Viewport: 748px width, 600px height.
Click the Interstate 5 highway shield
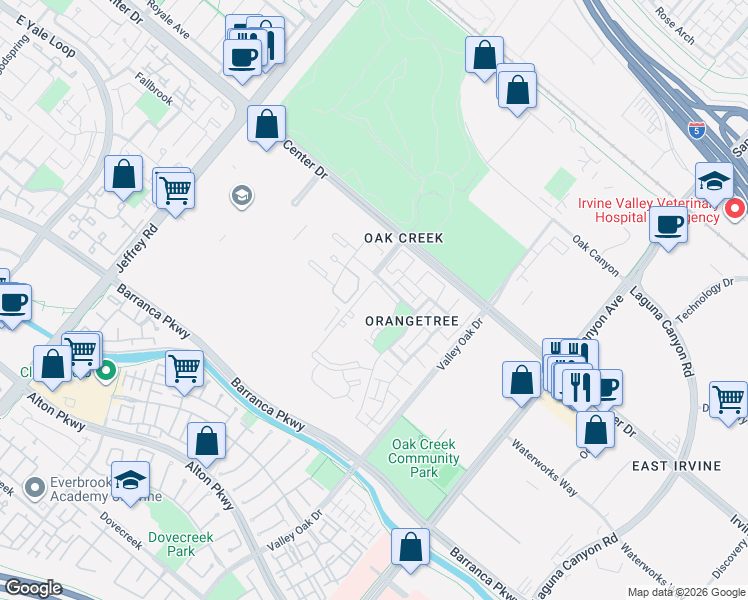pos(697,130)
